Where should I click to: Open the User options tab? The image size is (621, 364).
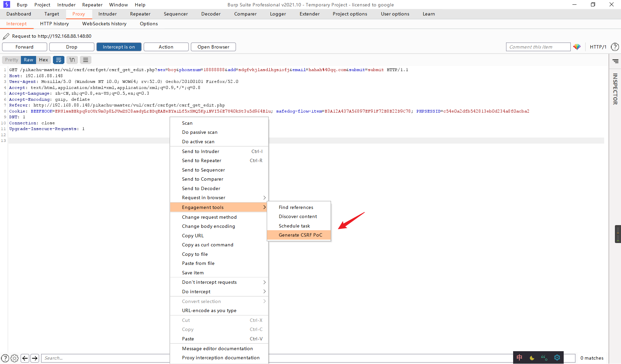(x=395, y=14)
